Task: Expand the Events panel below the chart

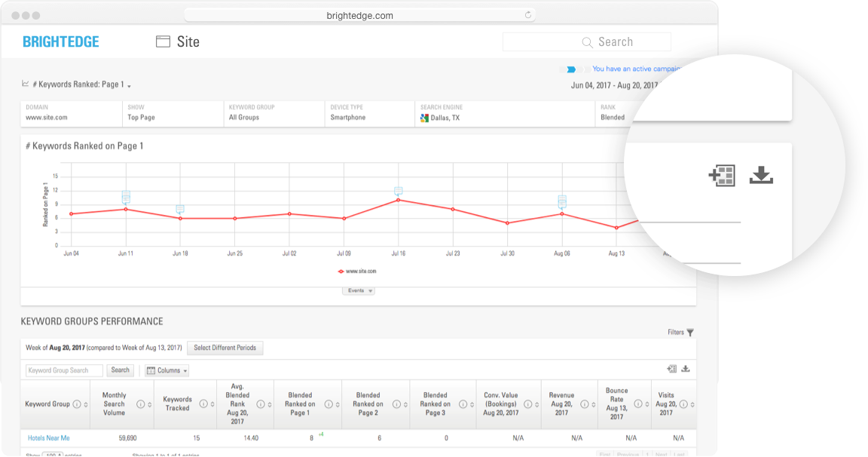Action: coord(359,290)
